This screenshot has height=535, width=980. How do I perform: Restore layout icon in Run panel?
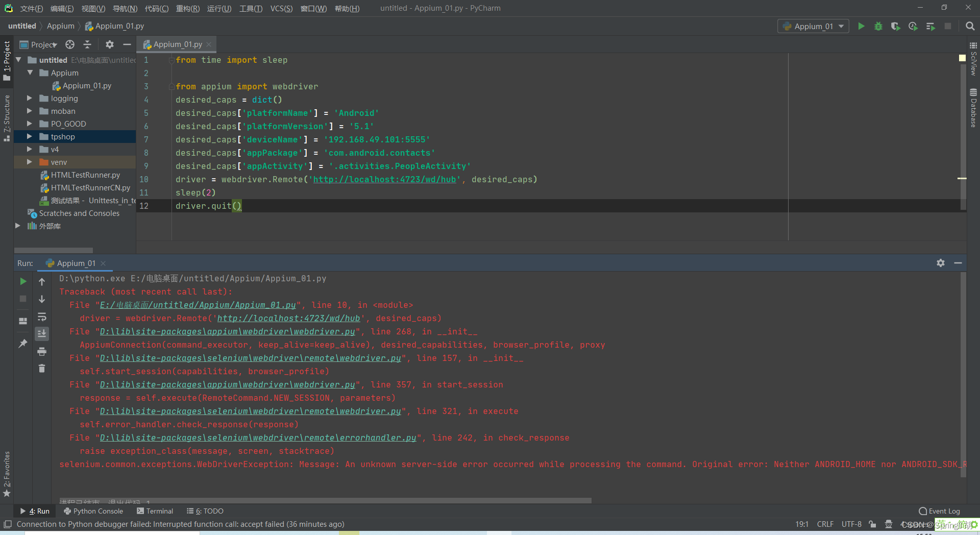click(x=23, y=321)
